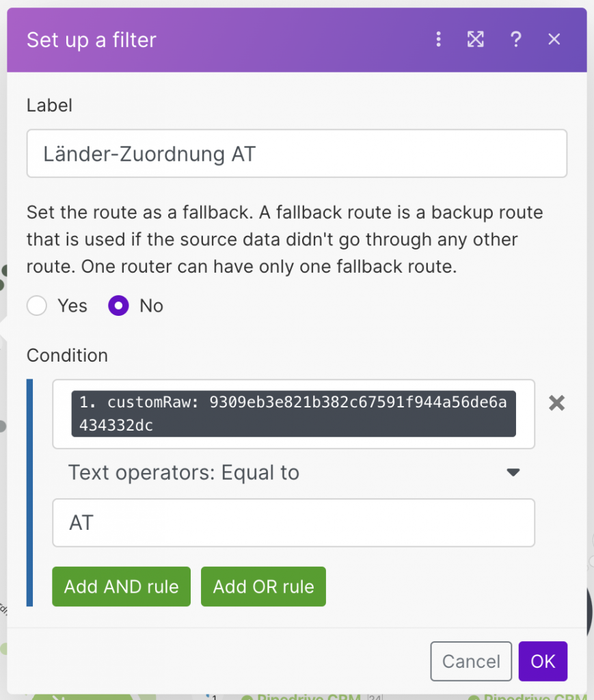The image size is (594, 700).
Task: Click the "No" label text
Action: click(x=151, y=306)
